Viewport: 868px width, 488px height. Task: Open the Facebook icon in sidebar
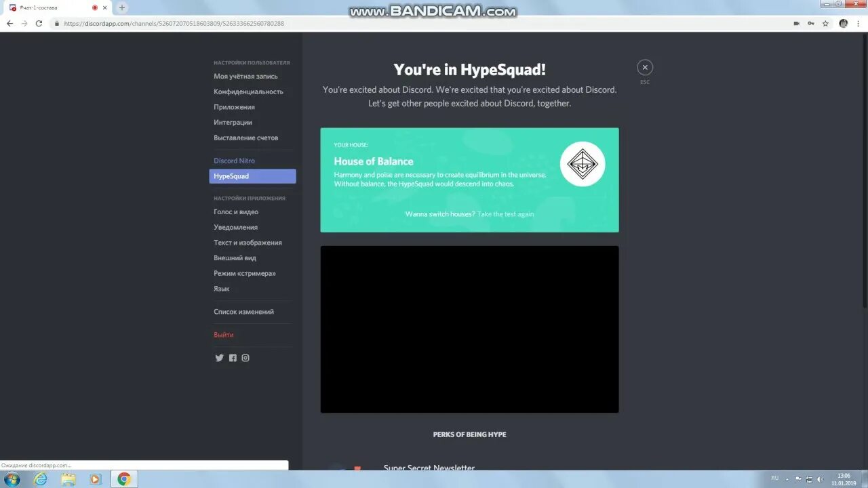click(x=233, y=358)
